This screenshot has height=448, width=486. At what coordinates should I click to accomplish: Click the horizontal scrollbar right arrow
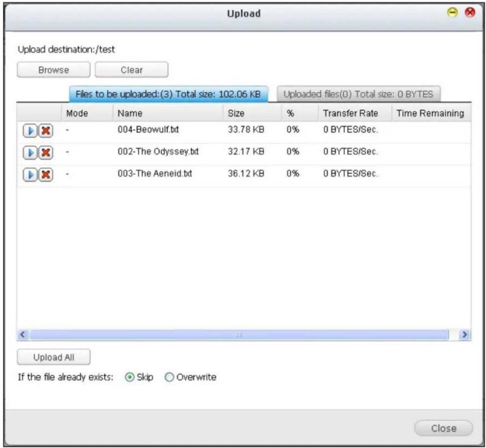pyautogui.click(x=465, y=335)
